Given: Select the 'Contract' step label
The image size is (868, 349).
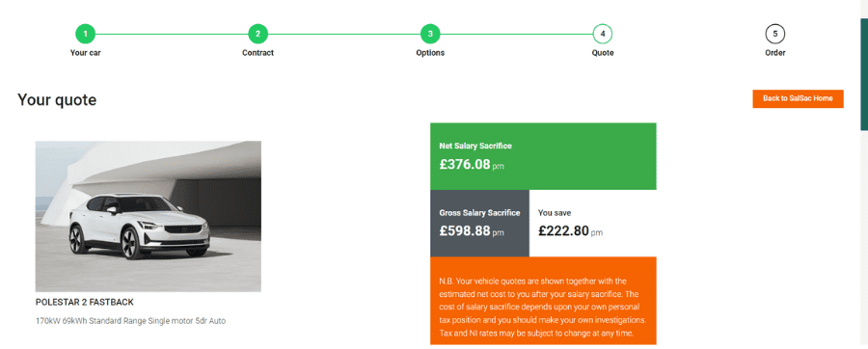Looking at the screenshot, I should point(258,53).
